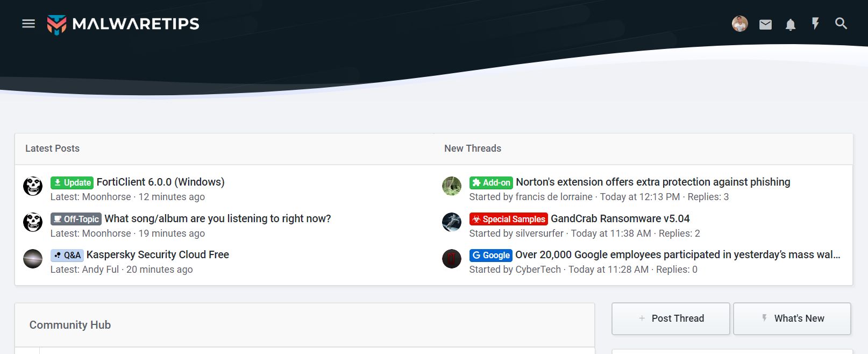Image resolution: width=868 pixels, height=354 pixels.
Task: Open the search magnifier icon
Action: [x=841, y=24]
